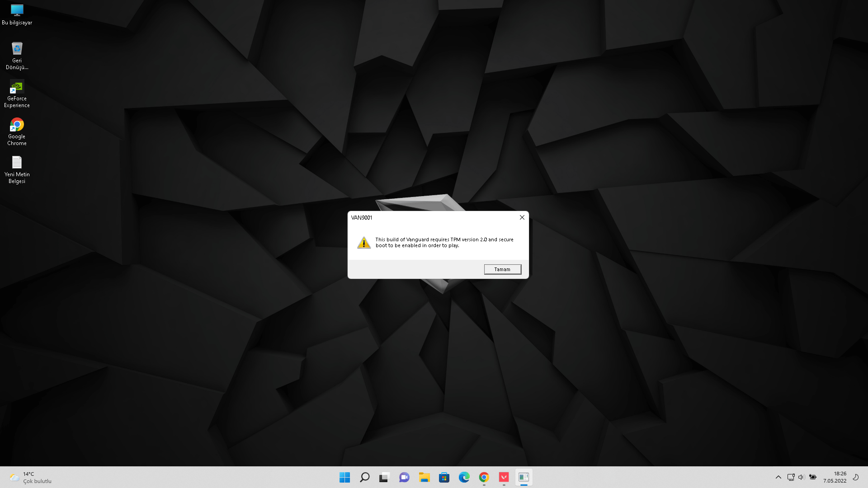The width and height of the screenshot is (868, 488).
Task: Open the weather widget showing 14°C
Action: 31,478
